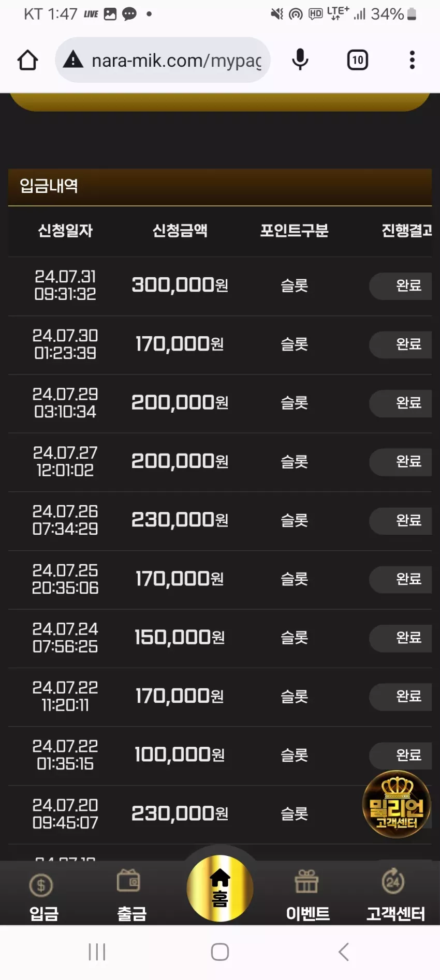Image resolution: width=440 pixels, height=980 pixels.
Task: Tap 완료 button for 24.07.30 deposit
Action: (x=401, y=344)
